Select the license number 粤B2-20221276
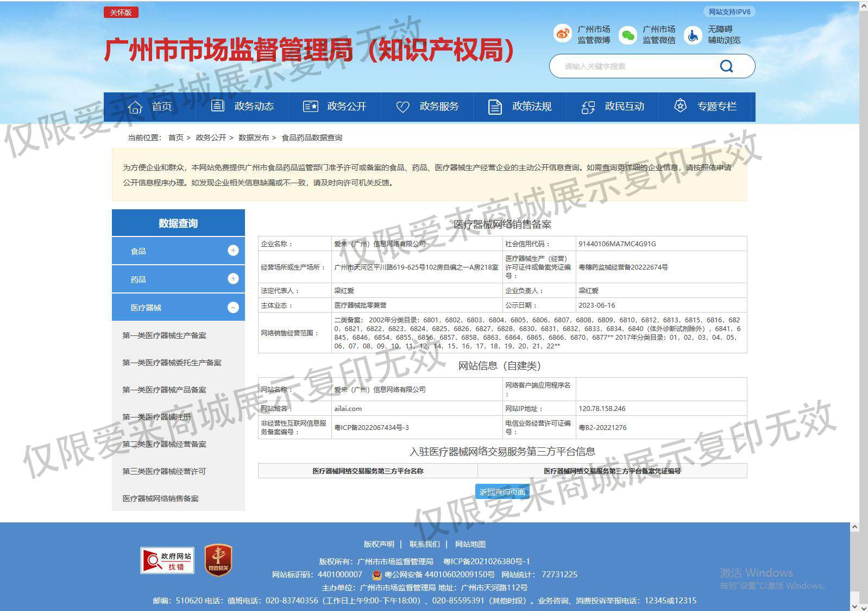The width and height of the screenshot is (868, 611). coord(602,428)
